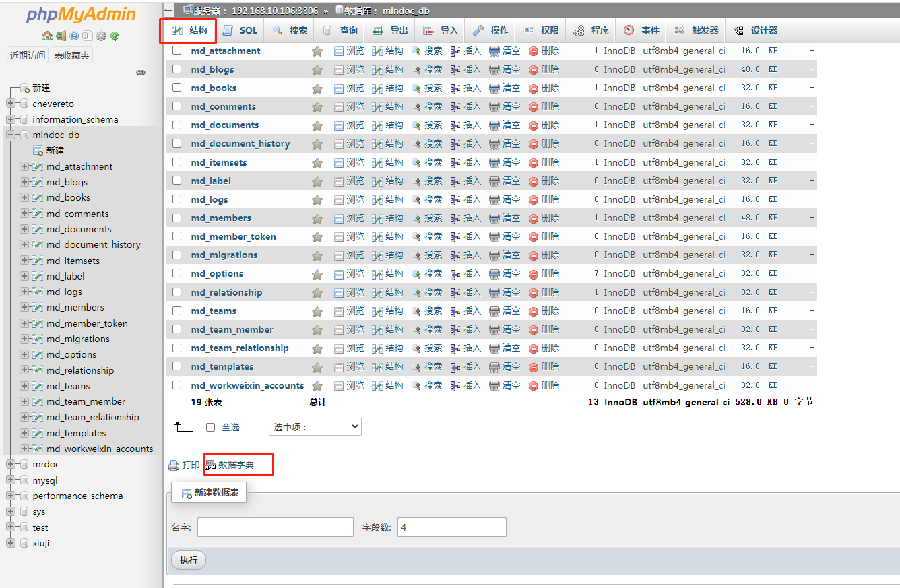The height and width of the screenshot is (588, 900).
Task: Open structure of md_comments table
Action: click(x=388, y=106)
